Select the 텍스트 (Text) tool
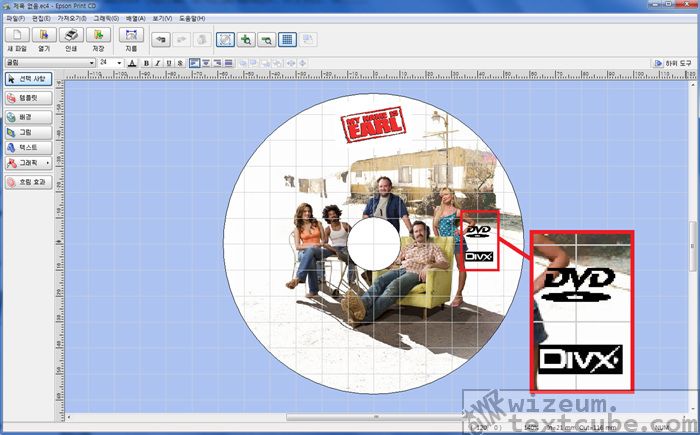 pyautogui.click(x=29, y=148)
